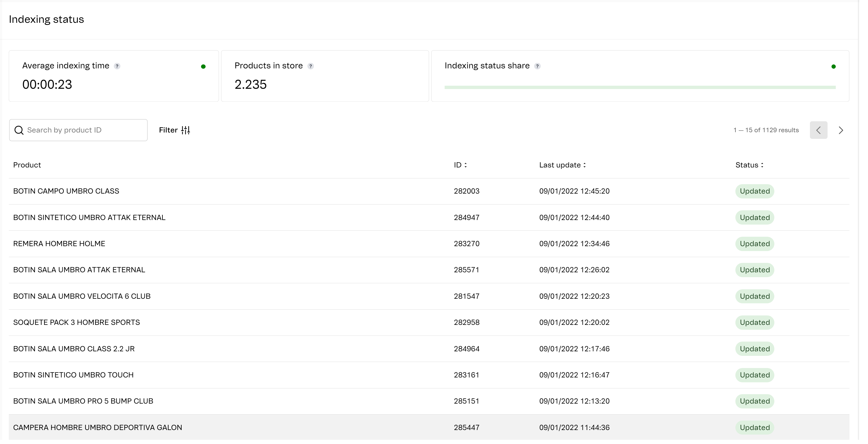
Task: Open the help tooltip for Indexing status share
Action: (x=537, y=66)
